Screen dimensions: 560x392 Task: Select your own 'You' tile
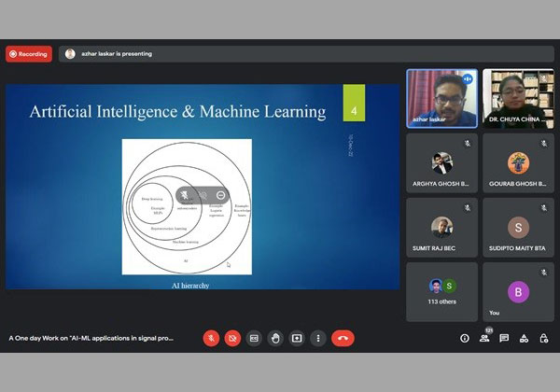click(519, 292)
